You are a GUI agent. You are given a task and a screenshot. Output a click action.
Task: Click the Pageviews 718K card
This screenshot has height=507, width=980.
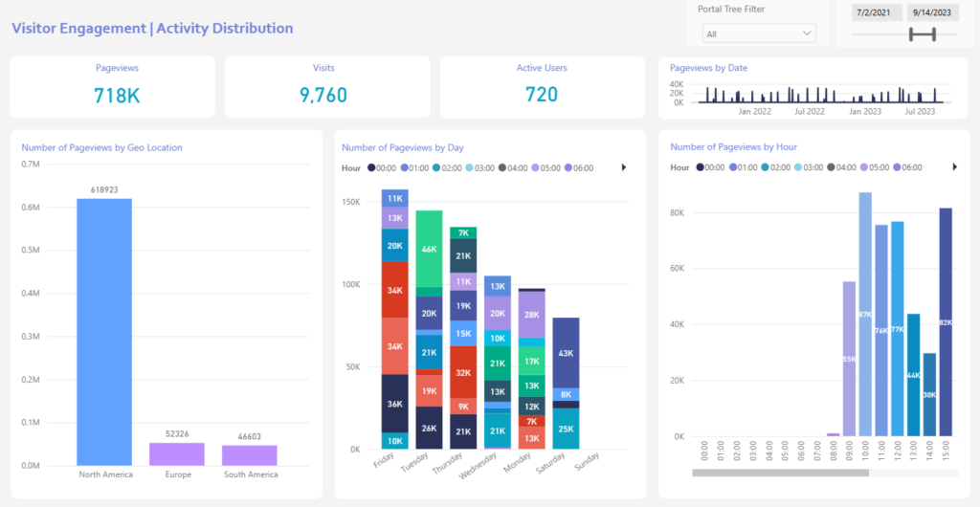(118, 86)
